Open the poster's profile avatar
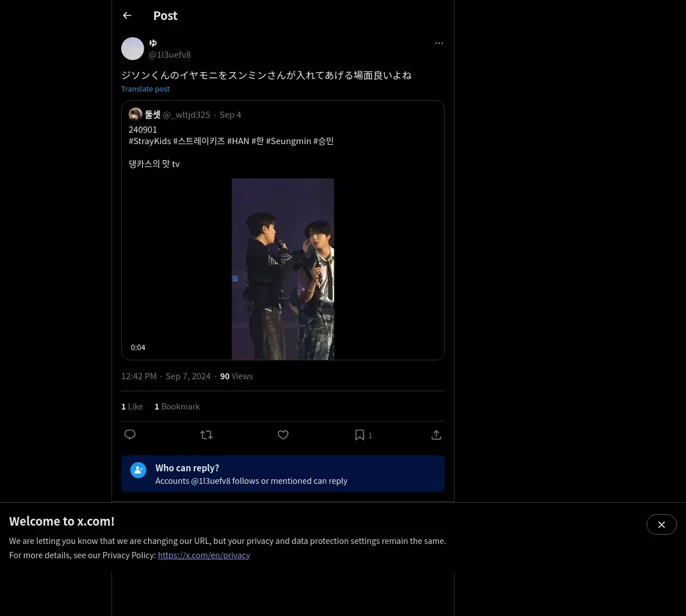The width and height of the screenshot is (686, 616). click(x=133, y=49)
